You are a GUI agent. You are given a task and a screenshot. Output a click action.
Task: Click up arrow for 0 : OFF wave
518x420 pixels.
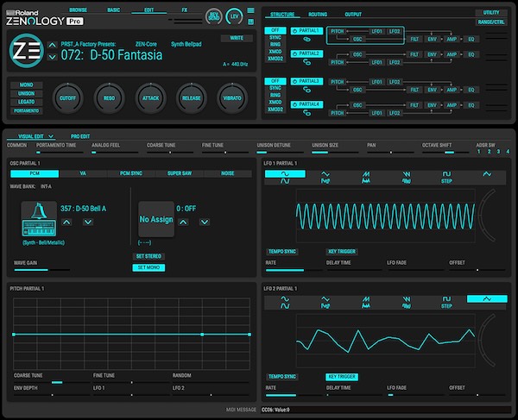183,222
